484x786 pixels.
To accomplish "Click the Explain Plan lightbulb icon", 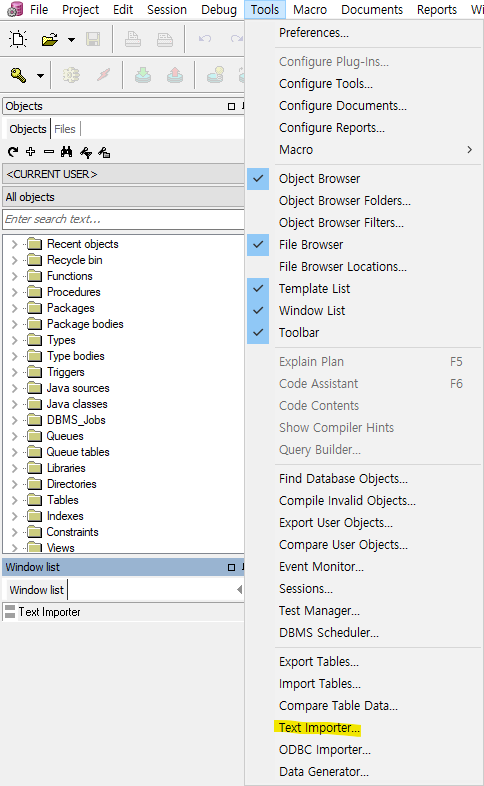I will pyautogui.click(x=215, y=75).
